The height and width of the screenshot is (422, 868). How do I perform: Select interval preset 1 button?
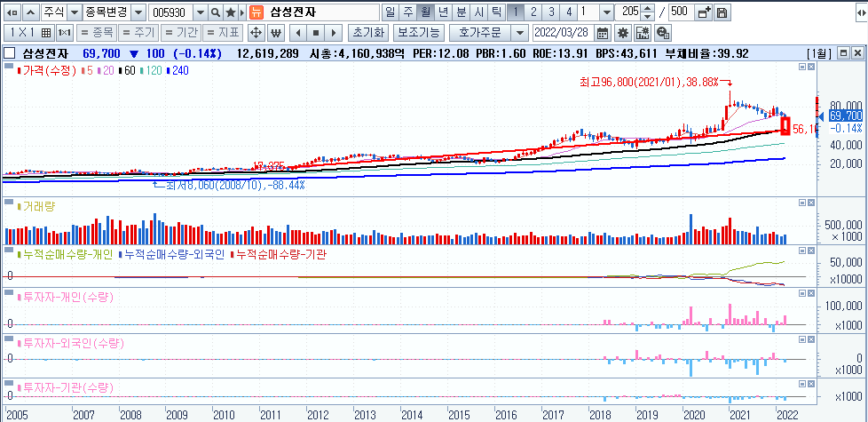coord(516,12)
